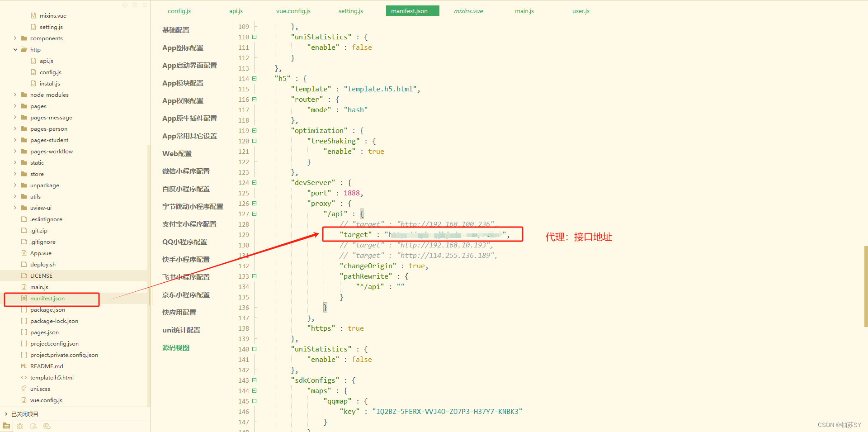Screen dimensions: 868x432
Task: Click the JSON icon beside package.json
Action: tap(24, 309)
